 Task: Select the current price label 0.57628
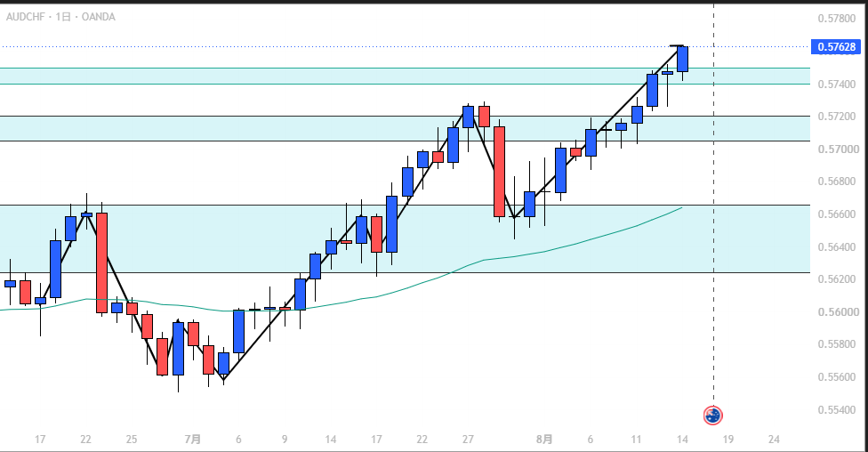[837, 47]
